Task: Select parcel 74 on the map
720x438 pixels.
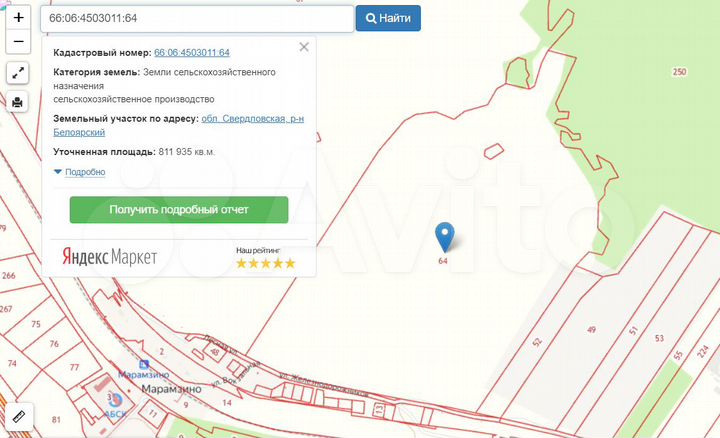Action: click(x=12, y=364)
